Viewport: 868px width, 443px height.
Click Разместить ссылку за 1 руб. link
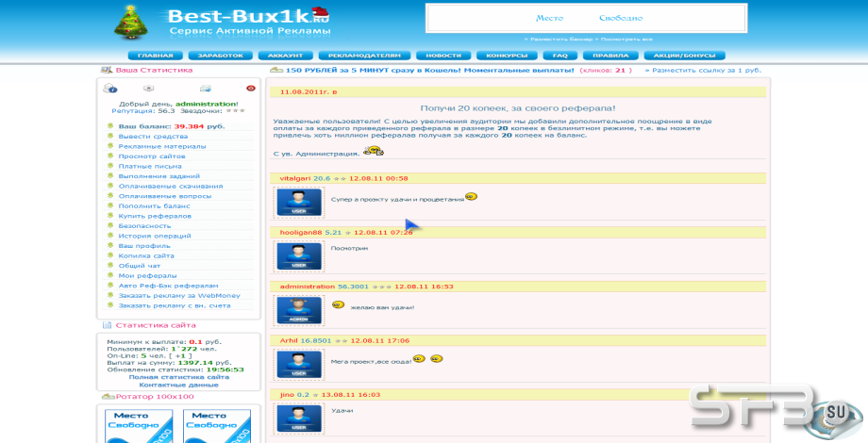click(707, 71)
